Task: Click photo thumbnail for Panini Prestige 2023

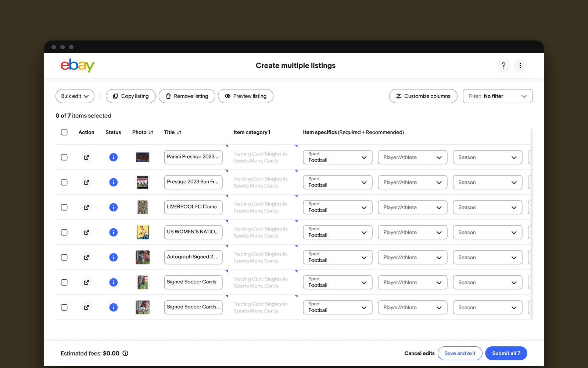Action: point(143,157)
